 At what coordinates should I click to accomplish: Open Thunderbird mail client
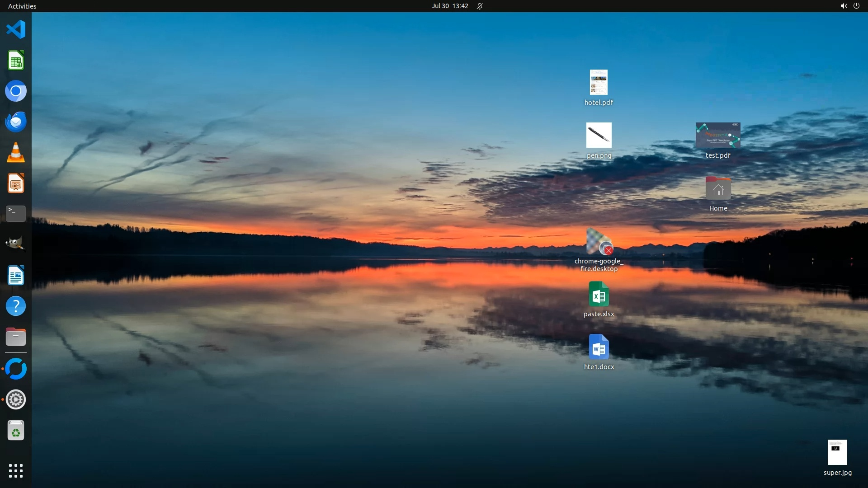point(16,122)
